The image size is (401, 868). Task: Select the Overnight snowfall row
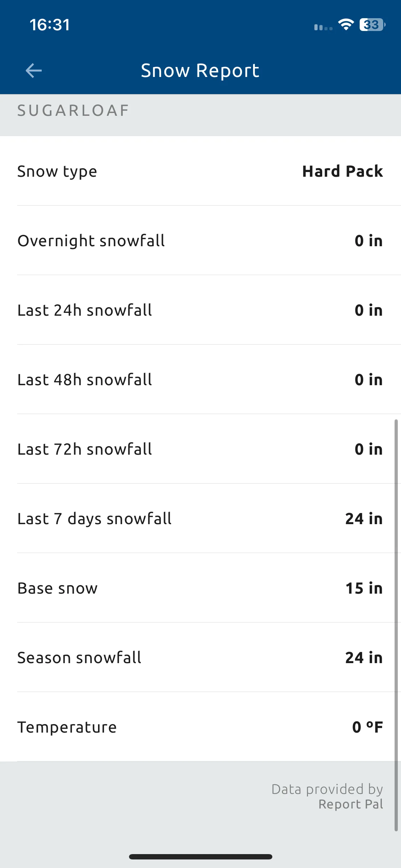coord(200,241)
